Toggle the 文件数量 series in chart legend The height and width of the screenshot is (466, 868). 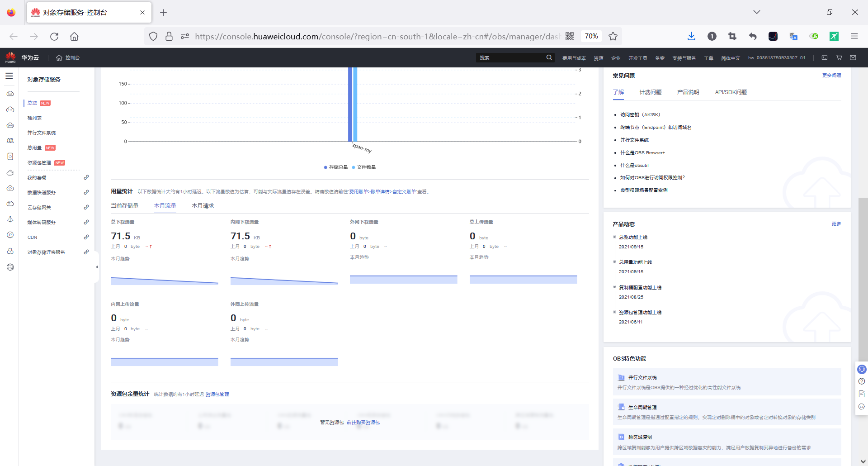point(364,167)
